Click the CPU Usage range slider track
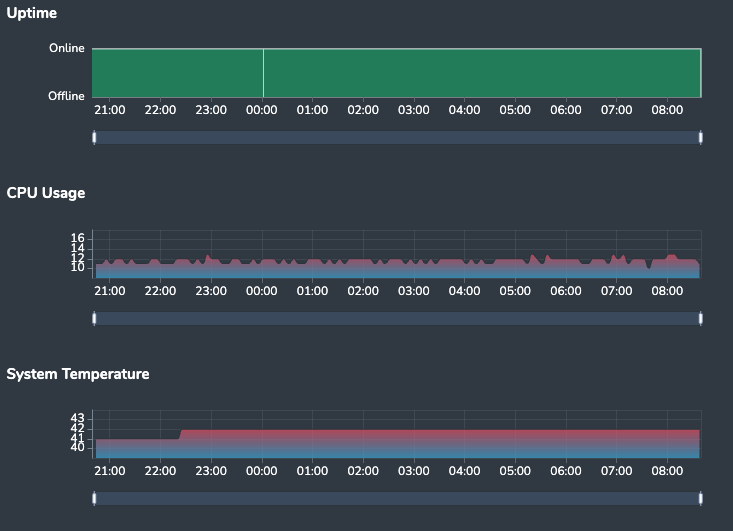The image size is (733, 531). 397,318
